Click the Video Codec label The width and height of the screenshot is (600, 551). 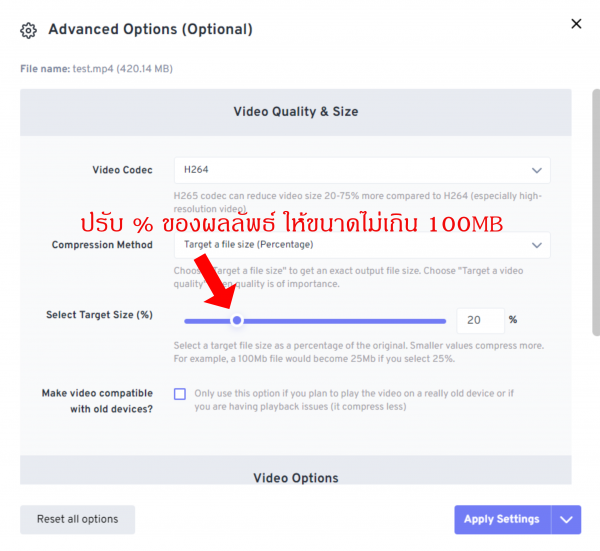click(122, 170)
